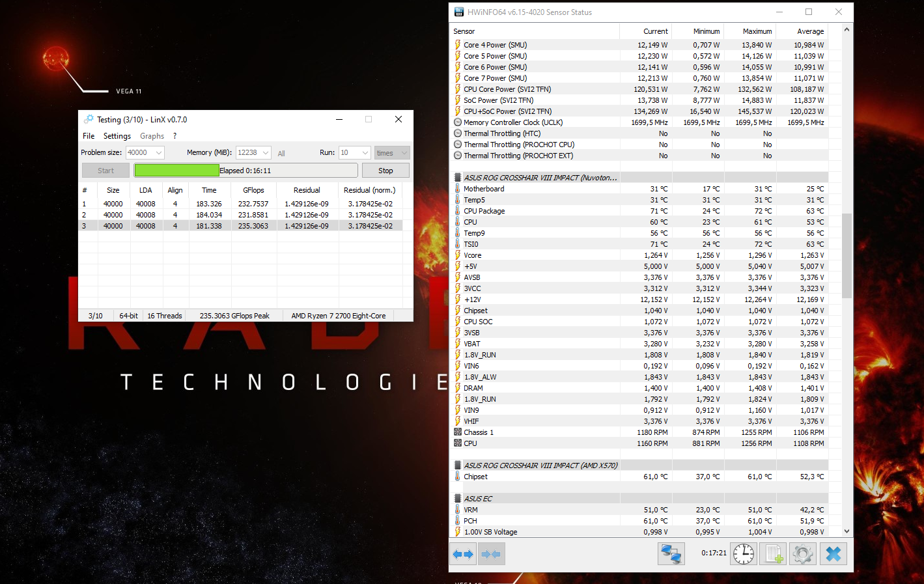Select the 'CPU Core Power (SVI2 TFN)' row

(639, 89)
